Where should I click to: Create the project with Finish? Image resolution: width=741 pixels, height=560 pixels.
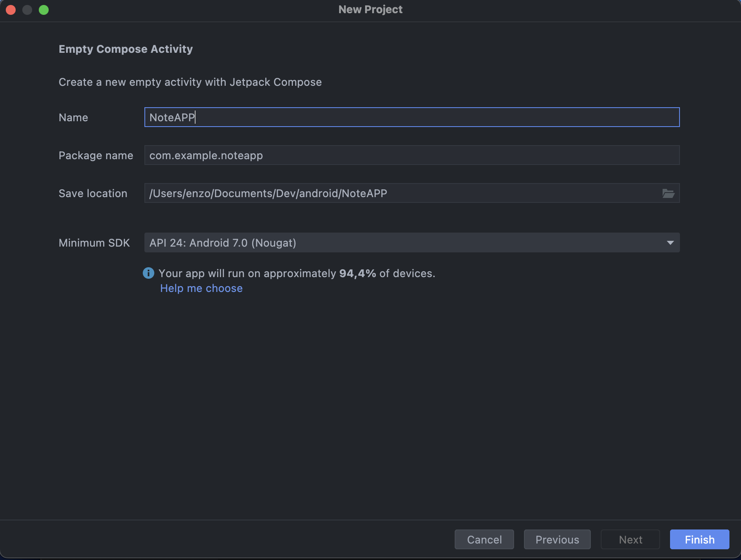[x=700, y=539]
